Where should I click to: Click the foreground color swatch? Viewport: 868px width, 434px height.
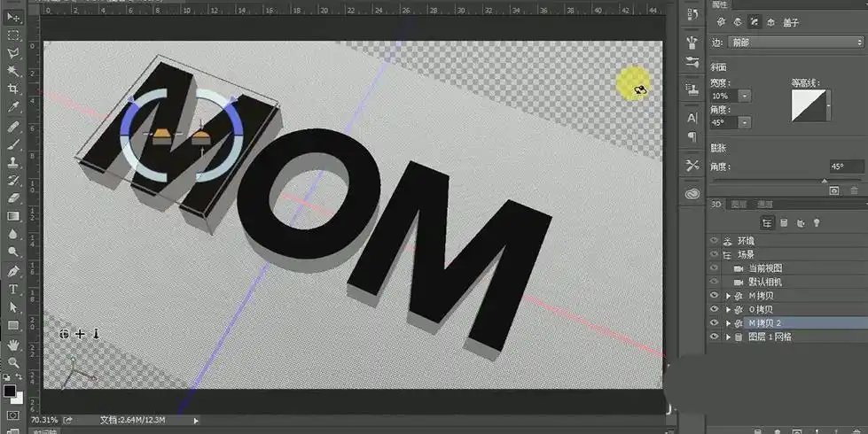pos(9,391)
